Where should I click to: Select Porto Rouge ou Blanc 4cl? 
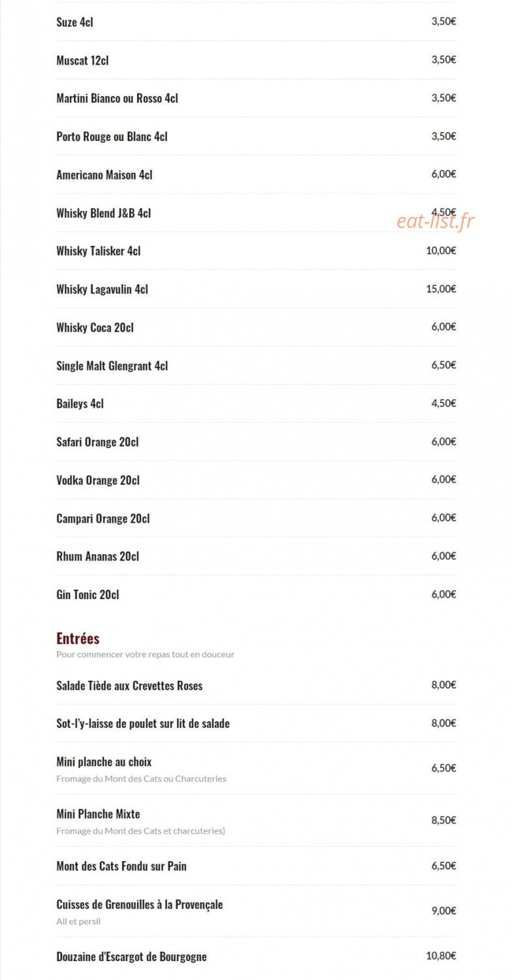(112, 137)
